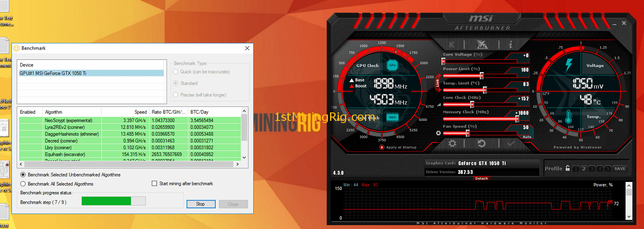
Task: Sort algorithm list by Algorithm column
Action: 72,112
